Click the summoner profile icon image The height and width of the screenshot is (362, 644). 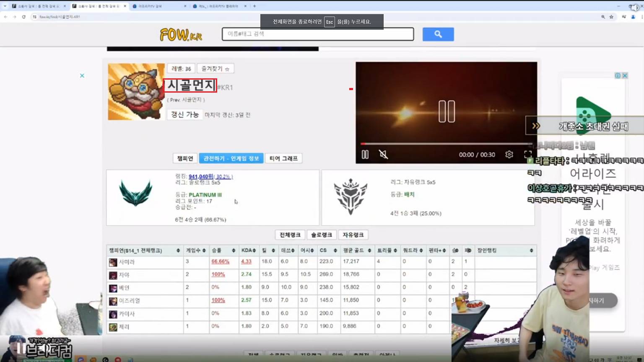pyautogui.click(x=136, y=92)
